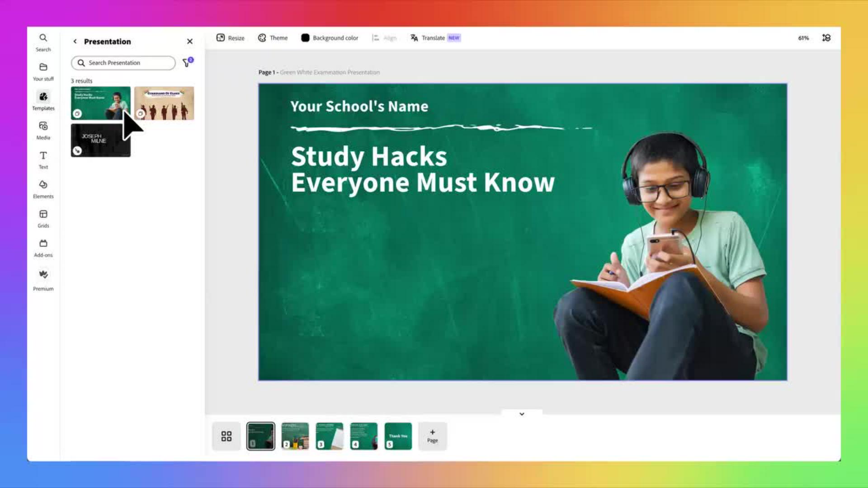This screenshot has height=488, width=868.
Task: Toggle the grid view of pages
Action: click(x=226, y=436)
